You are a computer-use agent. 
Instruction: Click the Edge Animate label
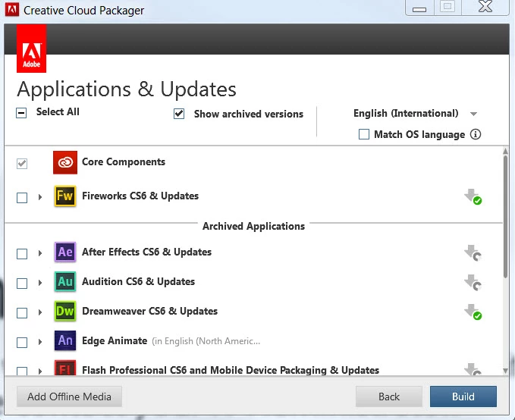tap(115, 341)
